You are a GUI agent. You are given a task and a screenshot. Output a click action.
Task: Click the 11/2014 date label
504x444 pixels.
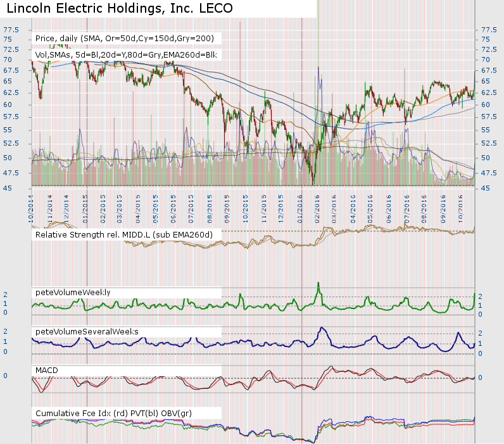click(x=49, y=208)
